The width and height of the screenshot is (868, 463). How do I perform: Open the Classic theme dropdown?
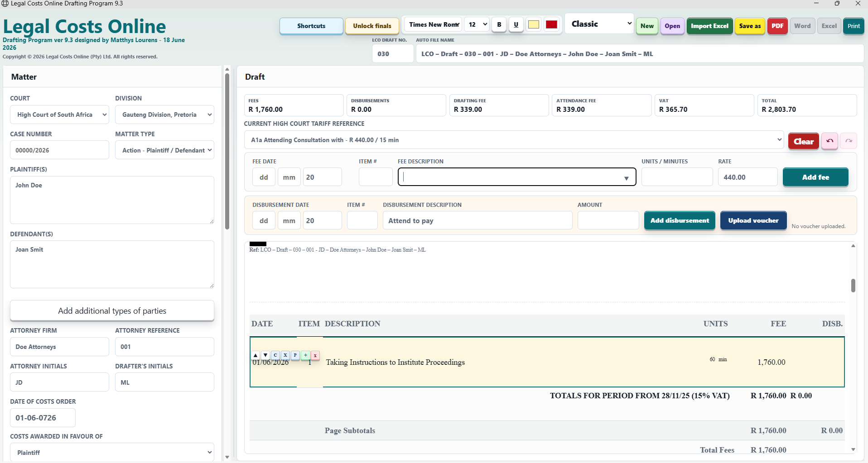(600, 24)
